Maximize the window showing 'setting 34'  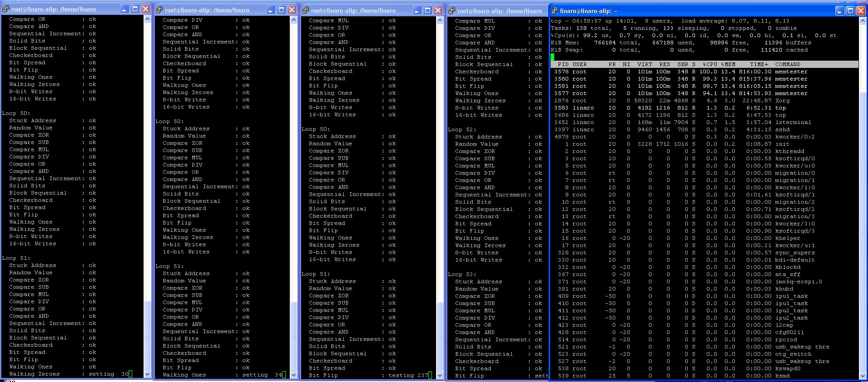(x=281, y=10)
